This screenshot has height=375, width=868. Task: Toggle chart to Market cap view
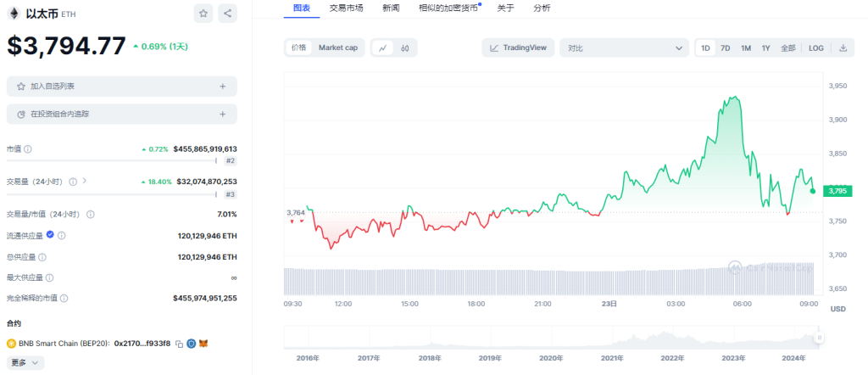(x=337, y=48)
